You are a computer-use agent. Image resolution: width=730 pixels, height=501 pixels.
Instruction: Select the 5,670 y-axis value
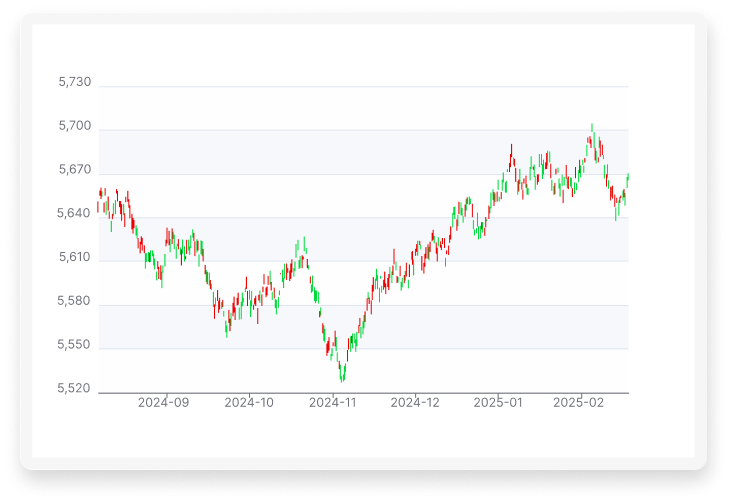(x=75, y=170)
